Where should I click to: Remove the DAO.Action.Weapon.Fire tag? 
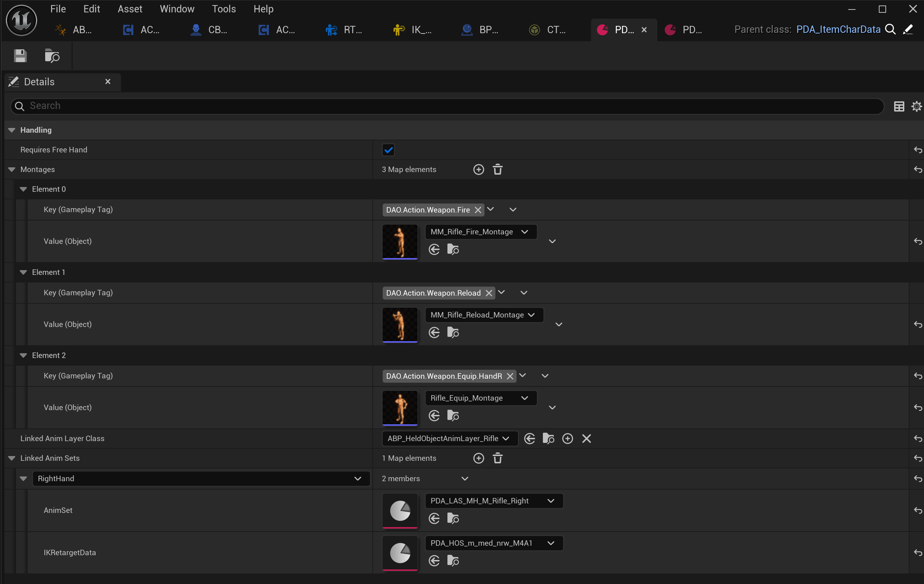pyautogui.click(x=478, y=210)
